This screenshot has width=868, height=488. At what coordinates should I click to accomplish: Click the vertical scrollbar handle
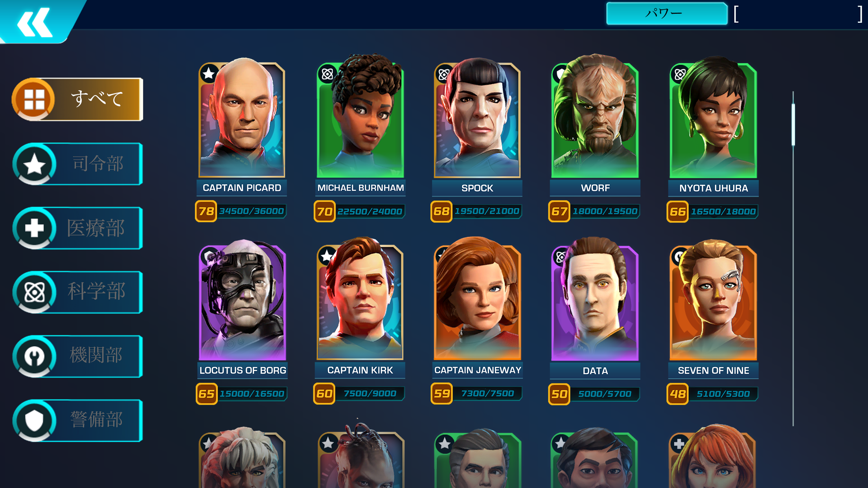793,125
